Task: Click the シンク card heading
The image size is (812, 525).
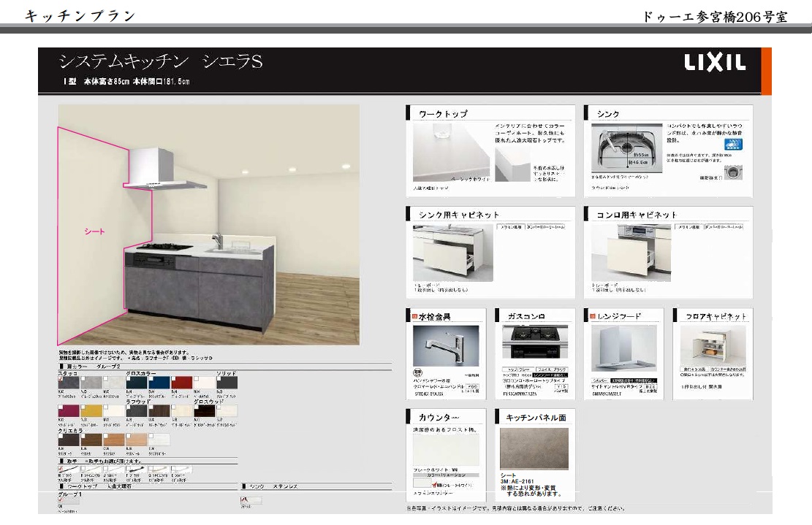Action: click(608, 113)
